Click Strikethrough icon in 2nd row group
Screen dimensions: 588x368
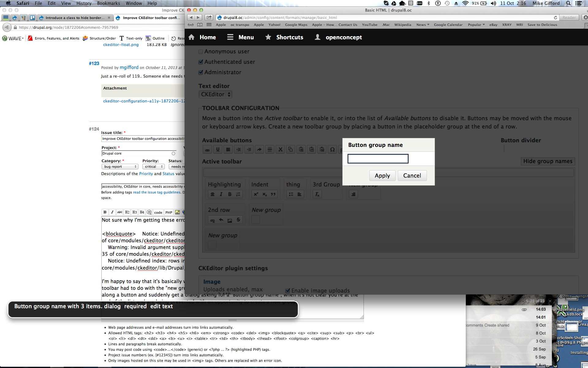click(238, 220)
